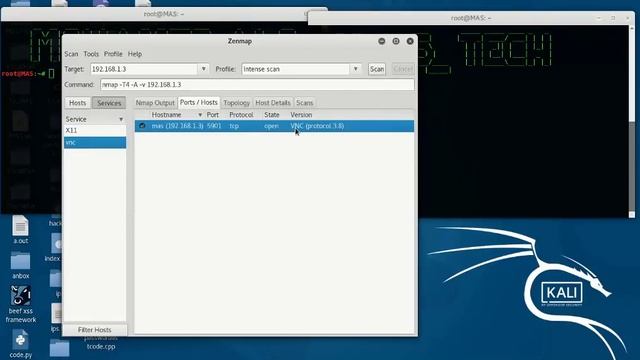This screenshot has width=640, height=360.
Task: Open the Scans tab
Action: pyautogui.click(x=304, y=103)
